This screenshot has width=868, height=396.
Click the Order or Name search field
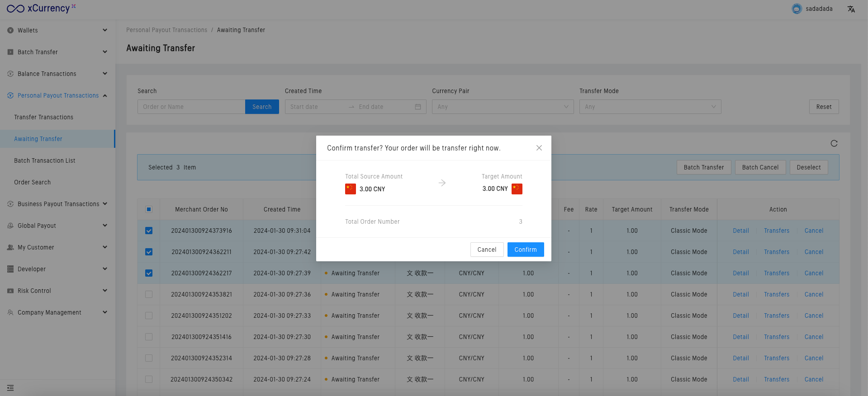point(191,107)
